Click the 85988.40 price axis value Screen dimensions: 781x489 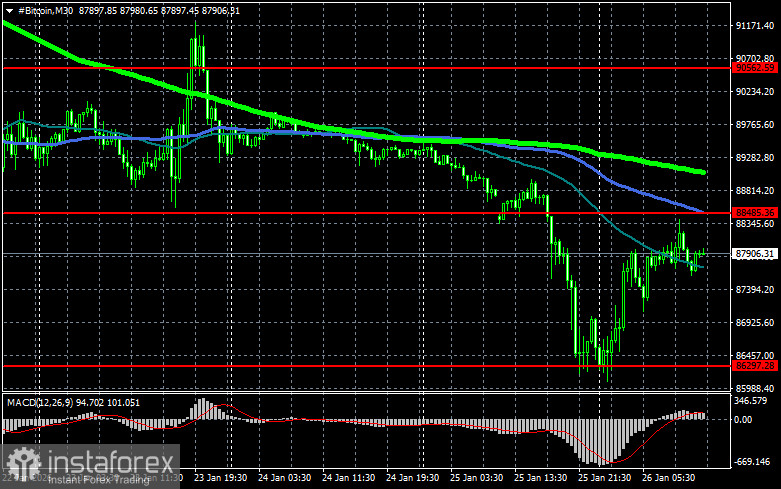tap(755, 388)
